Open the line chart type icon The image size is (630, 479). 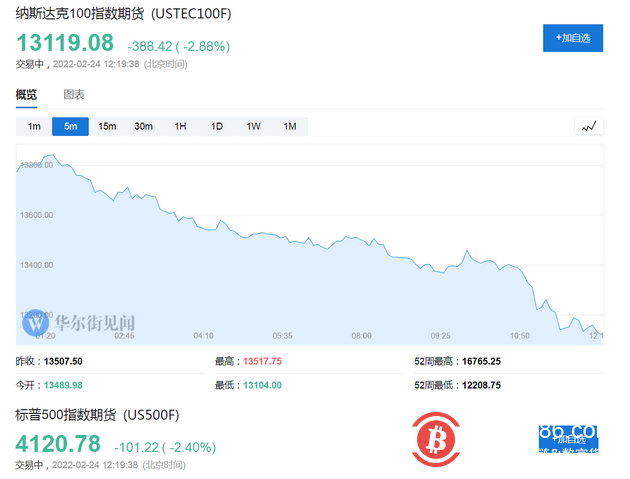tap(589, 127)
